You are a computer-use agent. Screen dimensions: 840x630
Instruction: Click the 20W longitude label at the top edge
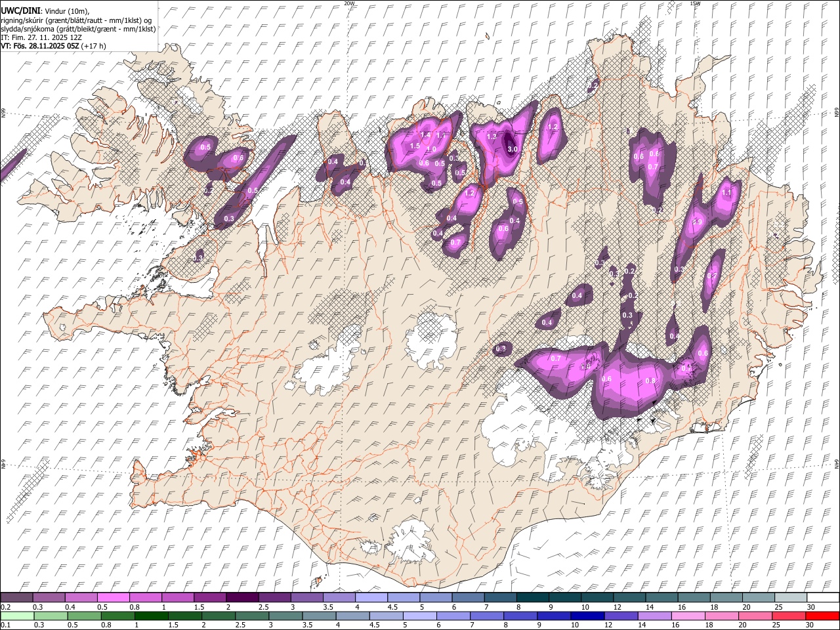[349, 3]
